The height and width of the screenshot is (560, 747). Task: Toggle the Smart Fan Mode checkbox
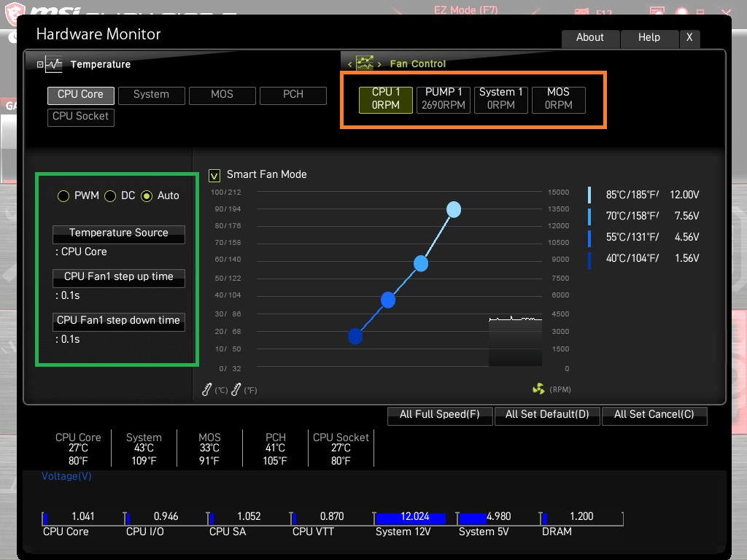(x=214, y=176)
